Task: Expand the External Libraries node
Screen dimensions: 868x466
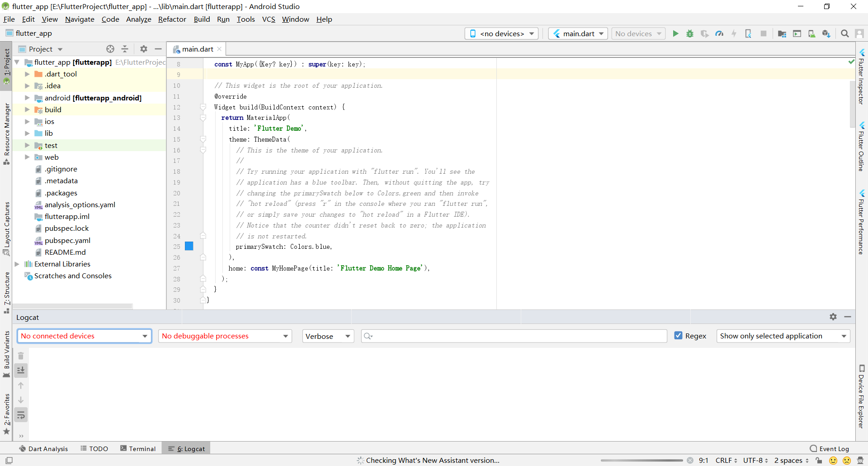Action: (x=17, y=264)
